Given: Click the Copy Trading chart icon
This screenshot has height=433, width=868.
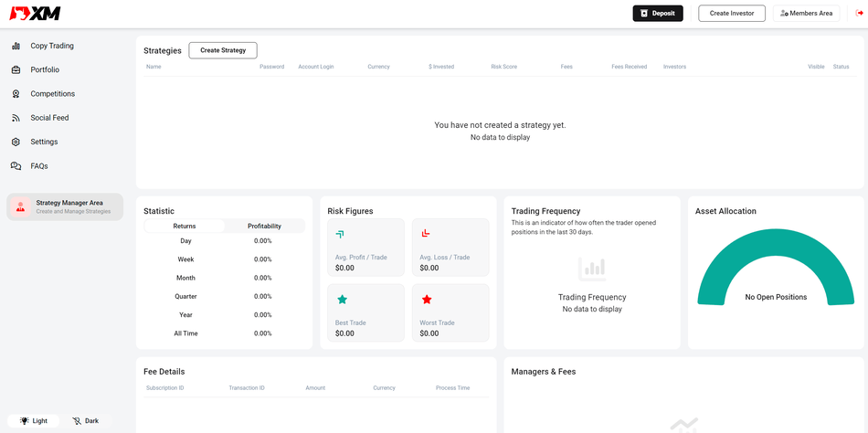Looking at the screenshot, I should point(16,46).
